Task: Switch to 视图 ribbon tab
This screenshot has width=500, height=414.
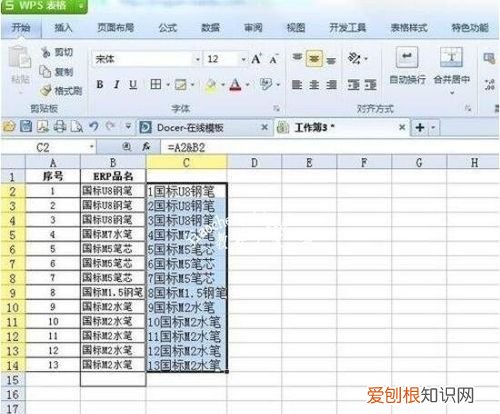Action: click(x=296, y=28)
